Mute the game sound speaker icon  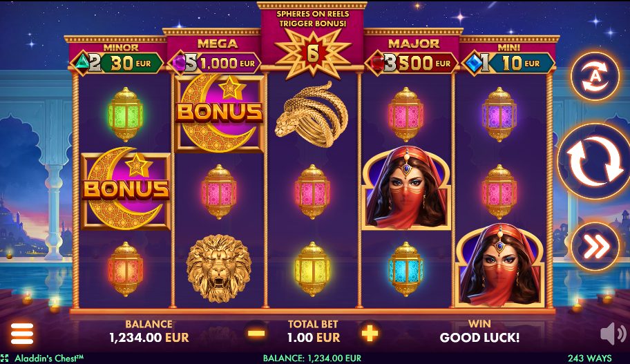(613, 334)
